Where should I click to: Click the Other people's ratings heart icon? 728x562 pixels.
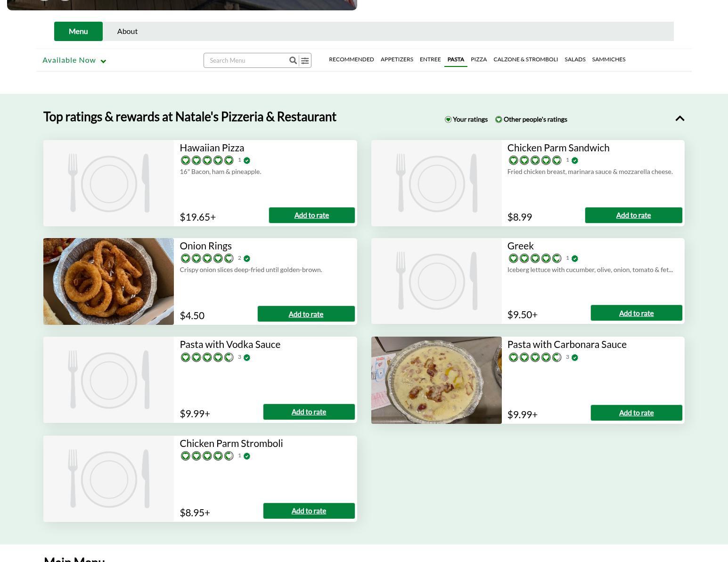coord(499,119)
